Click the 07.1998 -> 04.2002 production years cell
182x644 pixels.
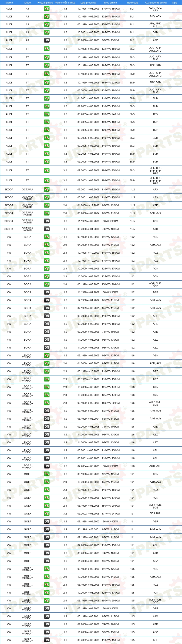coord(88,521)
